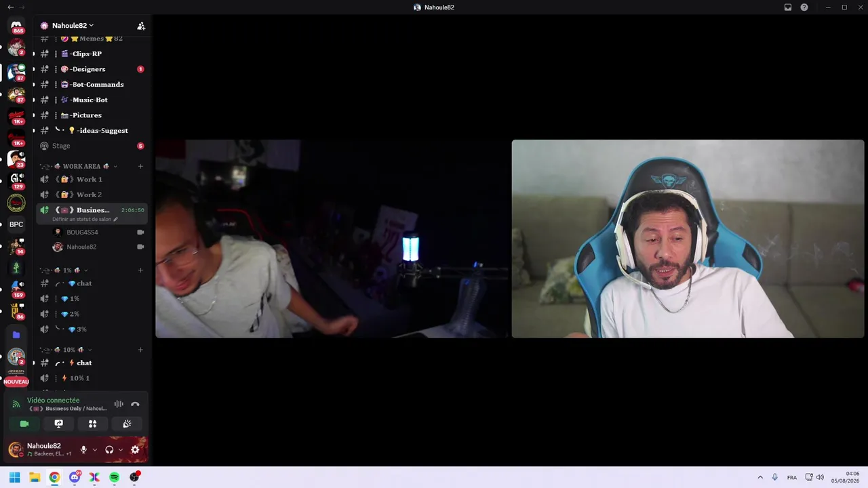
Task: Toggle noise suppression waveform icon
Action: pyautogui.click(x=119, y=404)
